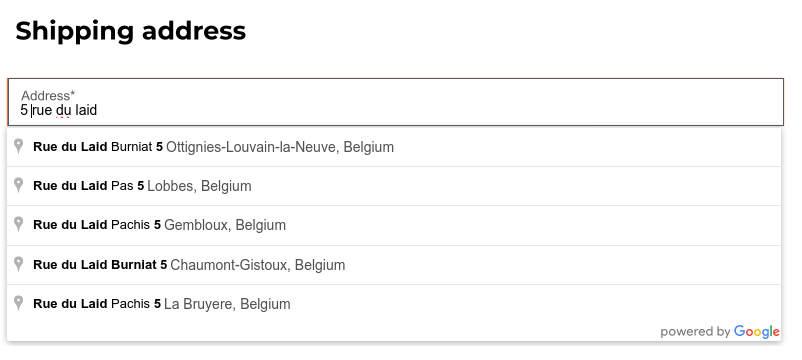
Task: Click the Shipping address heading
Action: [x=130, y=31]
